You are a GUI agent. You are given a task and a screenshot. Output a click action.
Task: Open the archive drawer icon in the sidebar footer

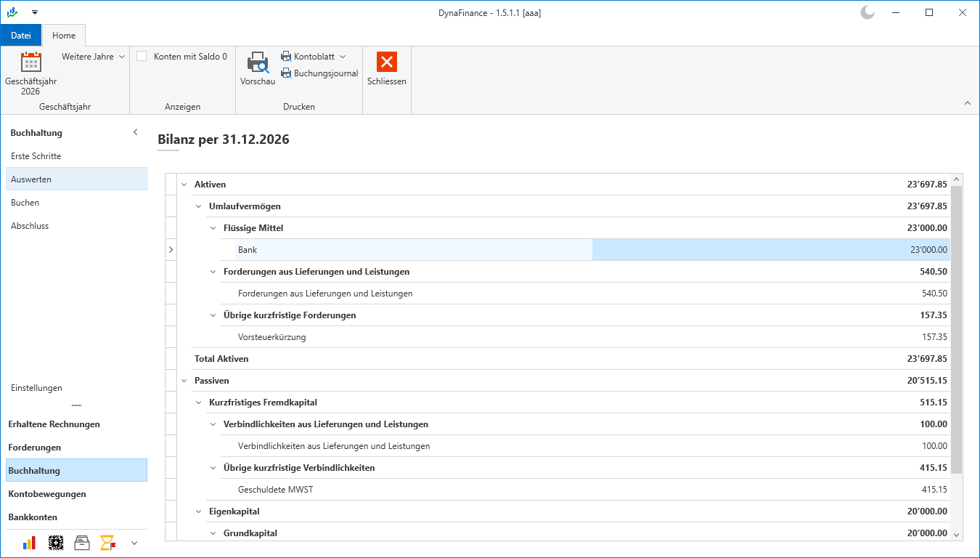click(x=83, y=542)
